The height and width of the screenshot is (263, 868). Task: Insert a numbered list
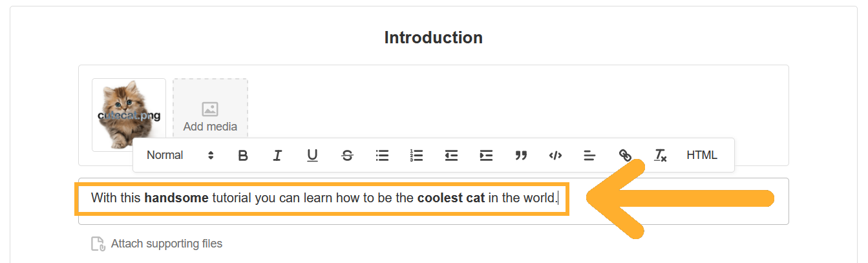pyautogui.click(x=416, y=156)
